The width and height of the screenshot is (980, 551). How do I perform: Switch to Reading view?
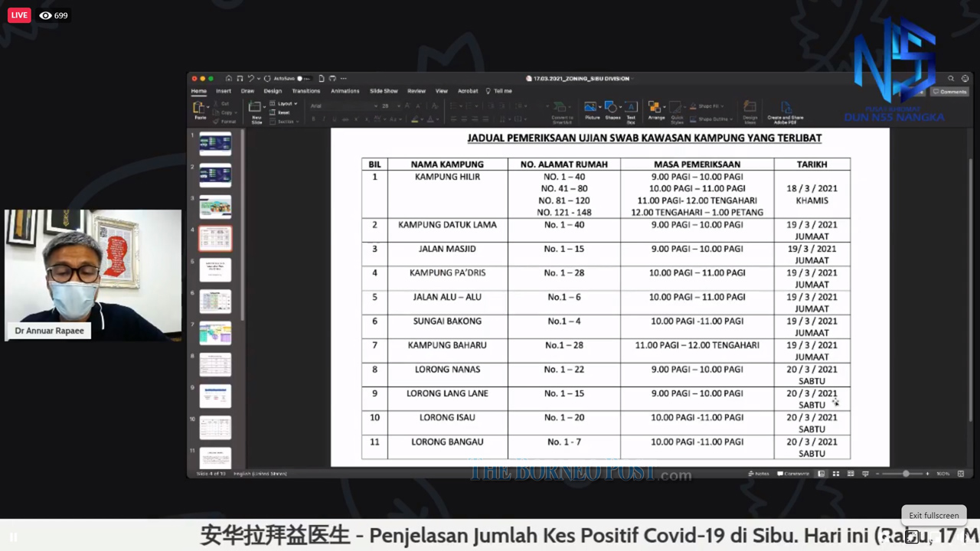851,474
